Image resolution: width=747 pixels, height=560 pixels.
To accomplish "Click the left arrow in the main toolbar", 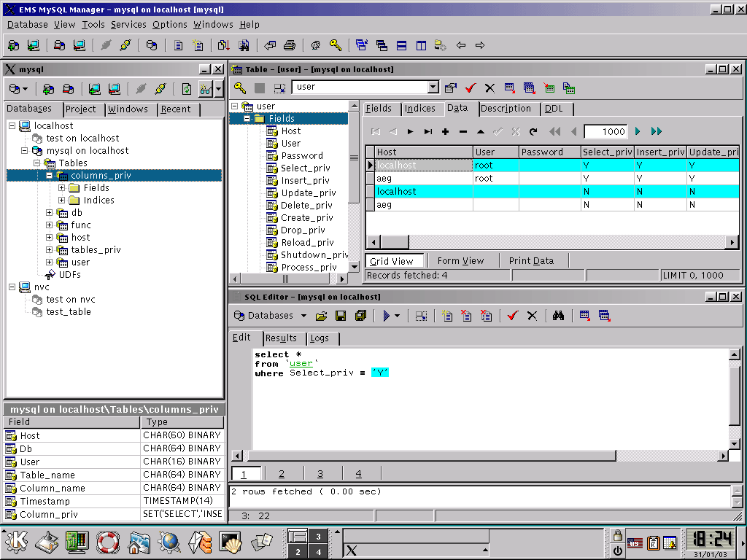I will pos(461,46).
